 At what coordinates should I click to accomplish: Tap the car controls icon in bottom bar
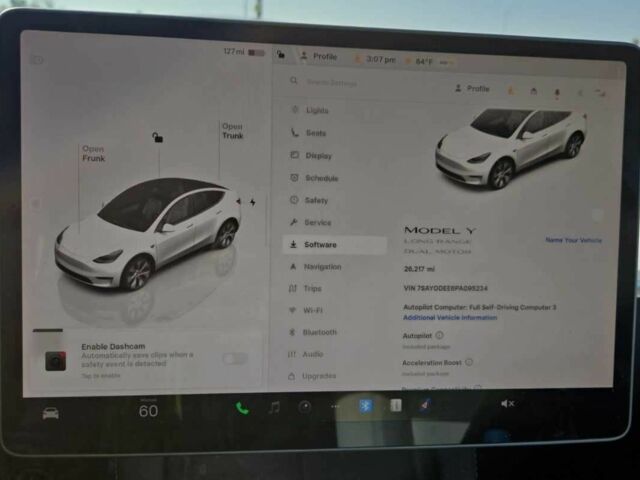click(x=51, y=413)
